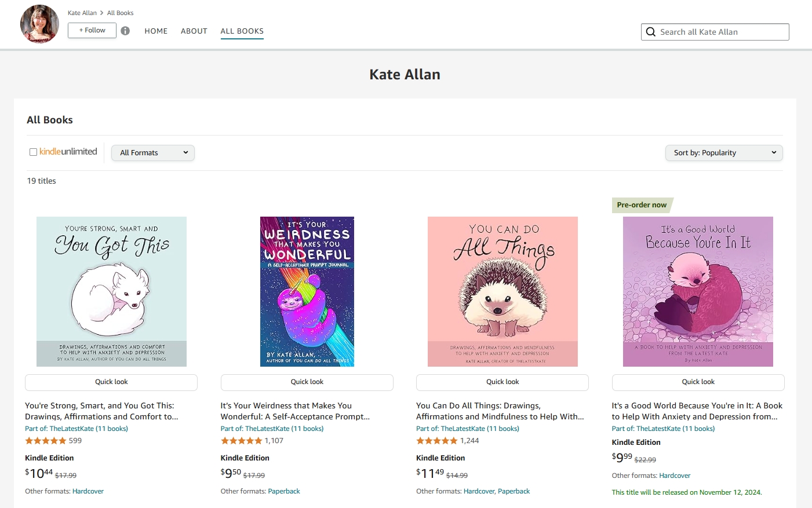Choose Paperback format for Weirdness journal
812x508 pixels.
tap(284, 491)
